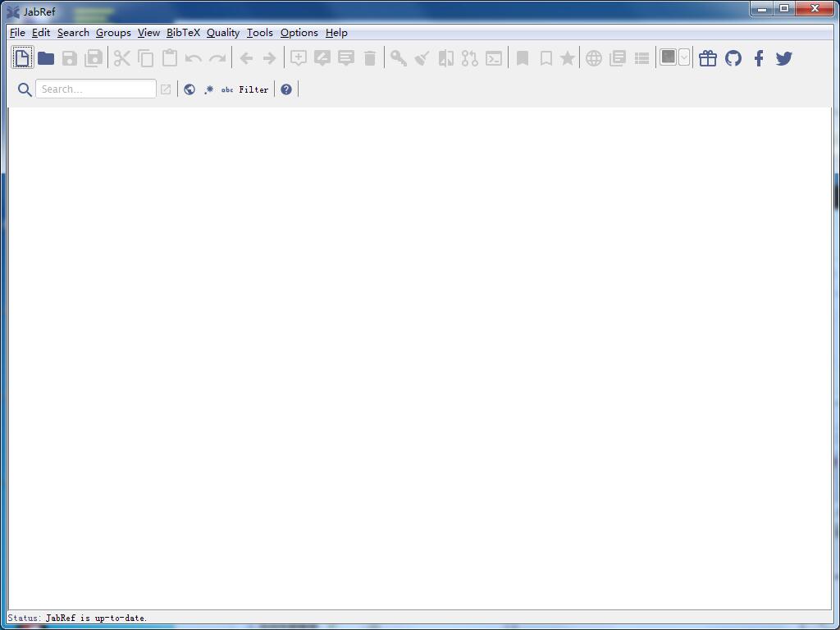Expand the Filter search mode dropdown

coord(253,89)
